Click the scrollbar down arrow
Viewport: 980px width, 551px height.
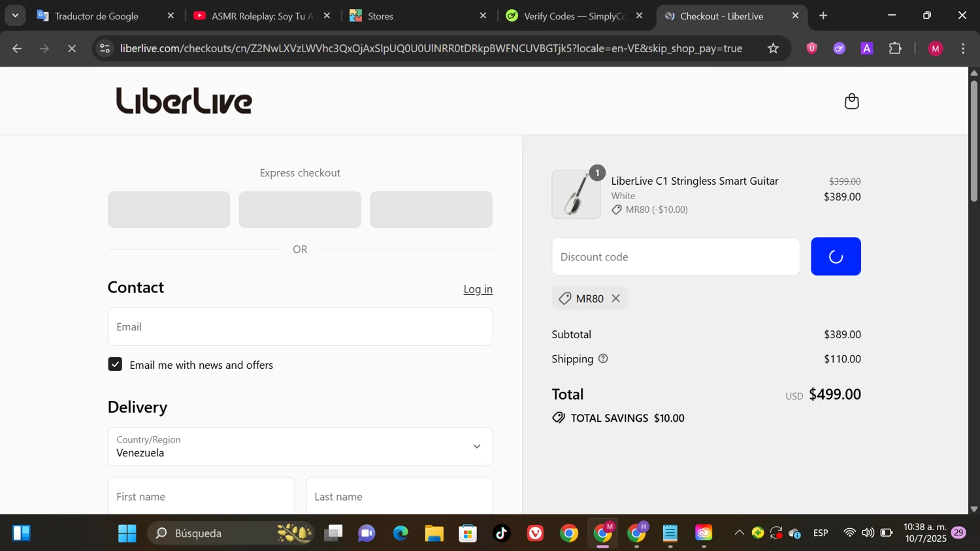[x=973, y=509]
